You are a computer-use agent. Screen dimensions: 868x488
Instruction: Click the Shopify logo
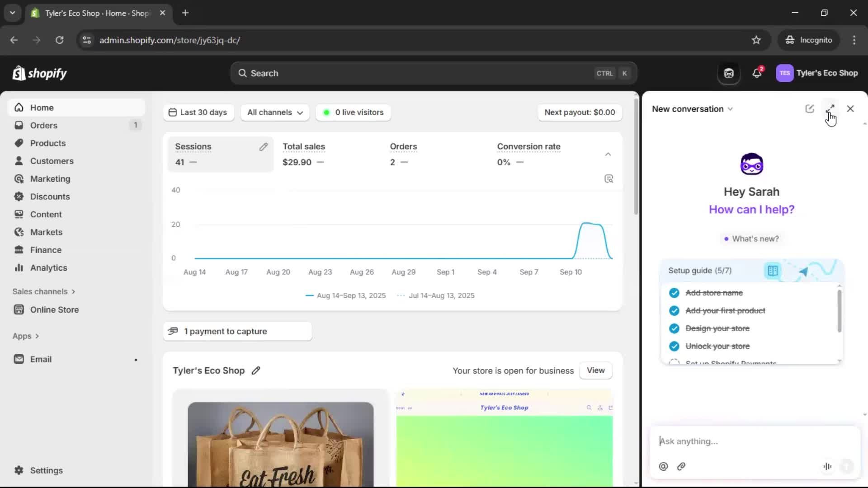click(x=40, y=73)
